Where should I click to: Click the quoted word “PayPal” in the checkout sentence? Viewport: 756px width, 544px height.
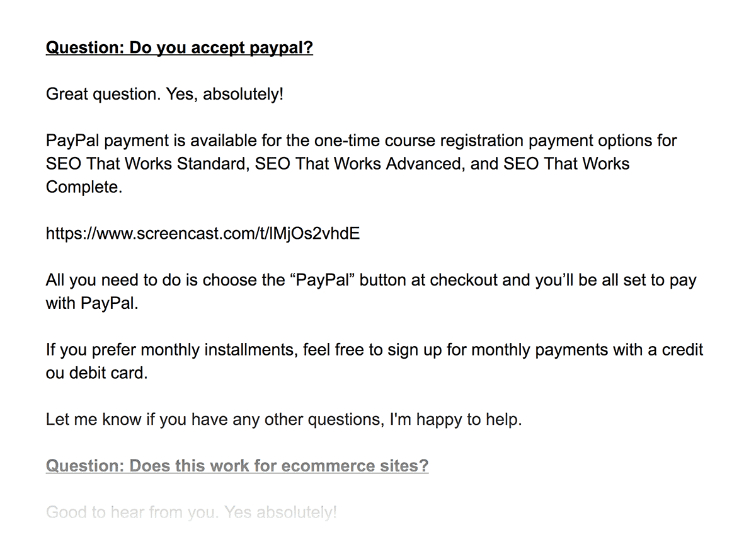324,280
